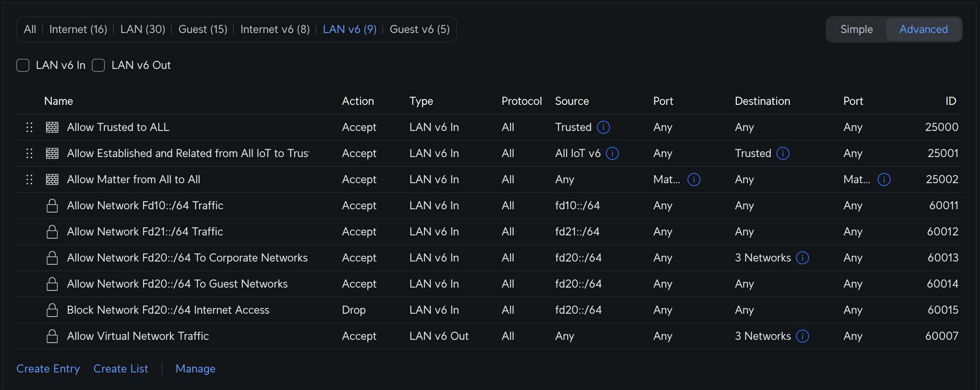Click the Manage link
Viewport: 980px width, 390px height.
[195, 369]
